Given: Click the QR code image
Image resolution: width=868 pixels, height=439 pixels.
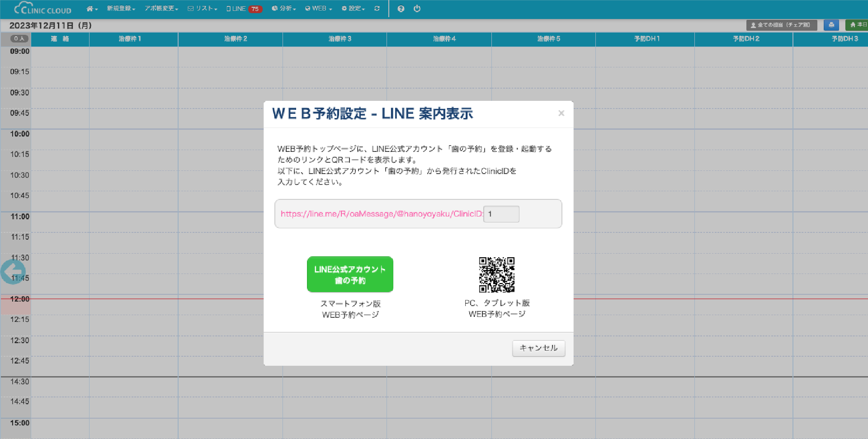Looking at the screenshot, I should tap(496, 275).
